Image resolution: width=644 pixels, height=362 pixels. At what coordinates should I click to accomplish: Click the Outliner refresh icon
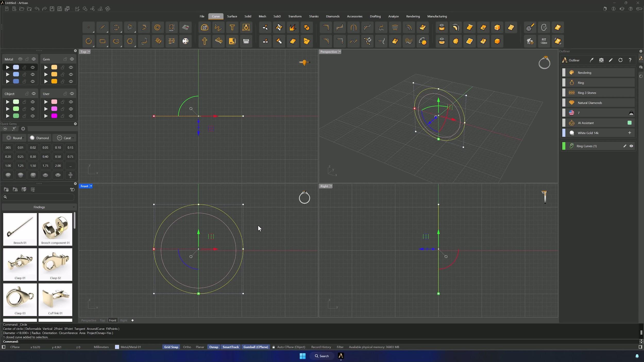coord(620,60)
